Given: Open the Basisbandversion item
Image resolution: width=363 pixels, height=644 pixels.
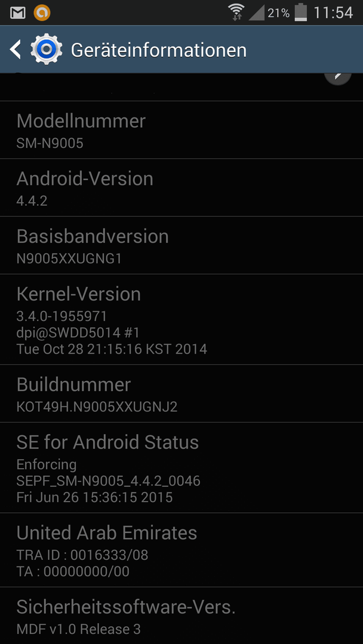Looking at the screenshot, I should tap(181, 245).
